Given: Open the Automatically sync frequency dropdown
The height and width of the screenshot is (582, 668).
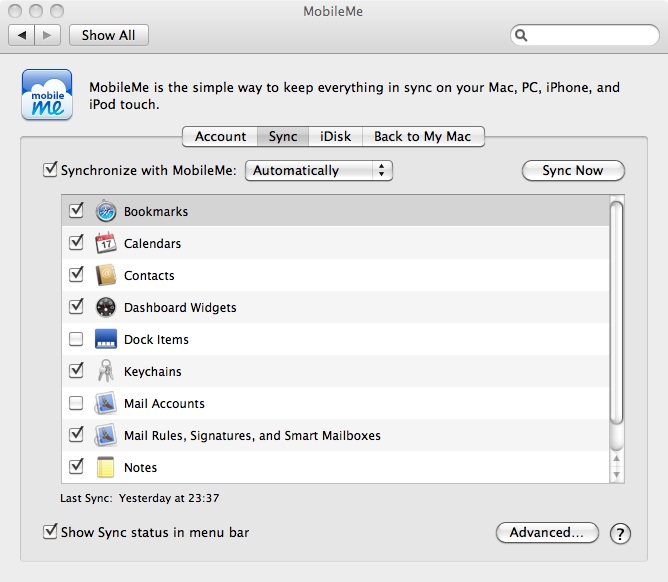Looking at the screenshot, I should (x=319, y=170).
